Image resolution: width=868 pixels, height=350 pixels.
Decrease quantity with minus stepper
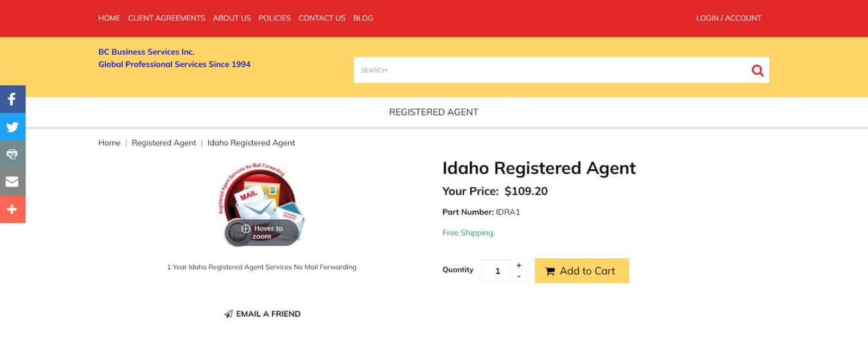coord(519,276)
